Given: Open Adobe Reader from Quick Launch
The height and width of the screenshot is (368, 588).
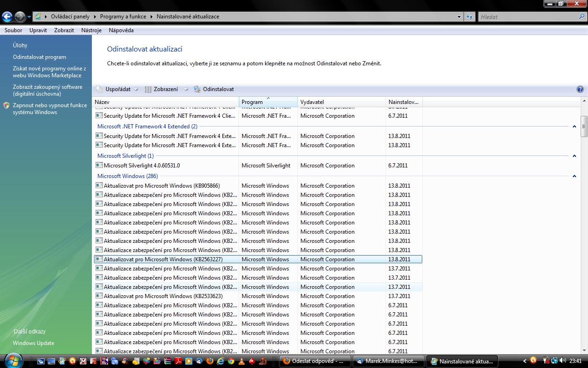Looking at the screenshot, I should point(178,362).
